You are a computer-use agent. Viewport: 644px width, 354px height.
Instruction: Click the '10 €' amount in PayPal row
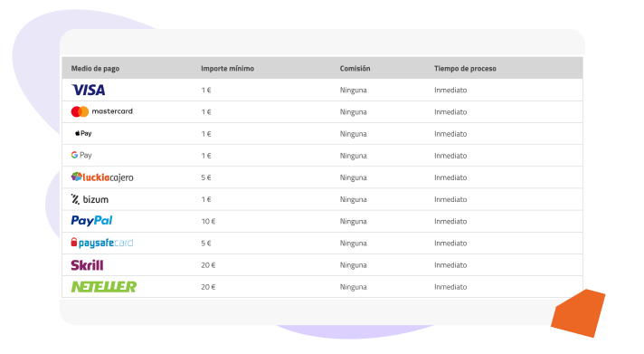(x=208, y=221)
